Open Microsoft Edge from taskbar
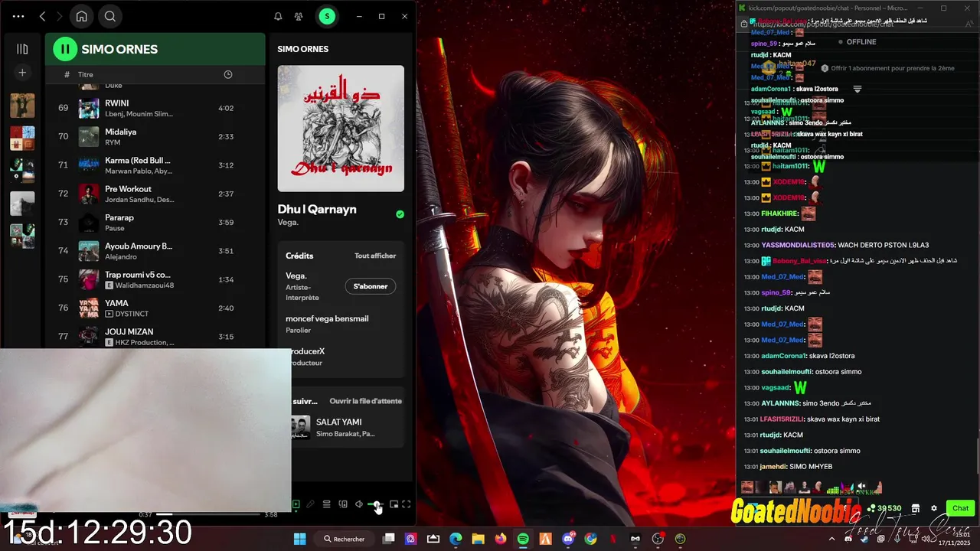This screenshot has width=980, height=551. [x=456, y=539]
